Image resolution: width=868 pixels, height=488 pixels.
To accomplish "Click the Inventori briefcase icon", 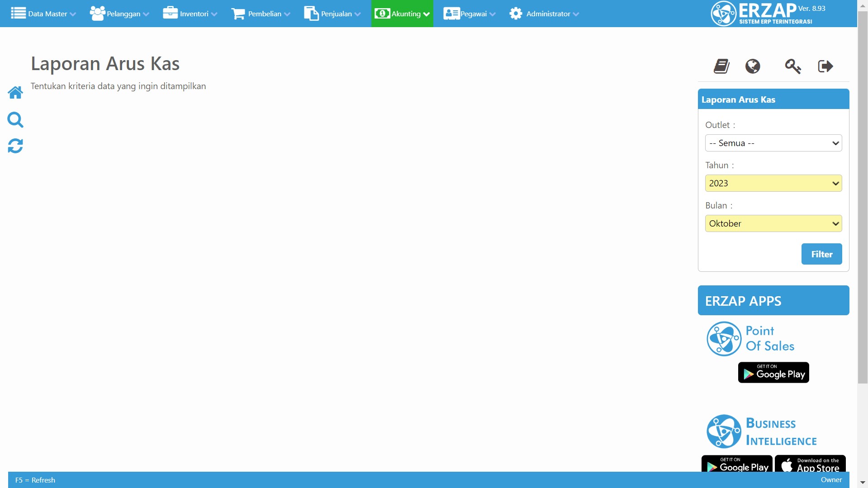I will click(170, 13).
